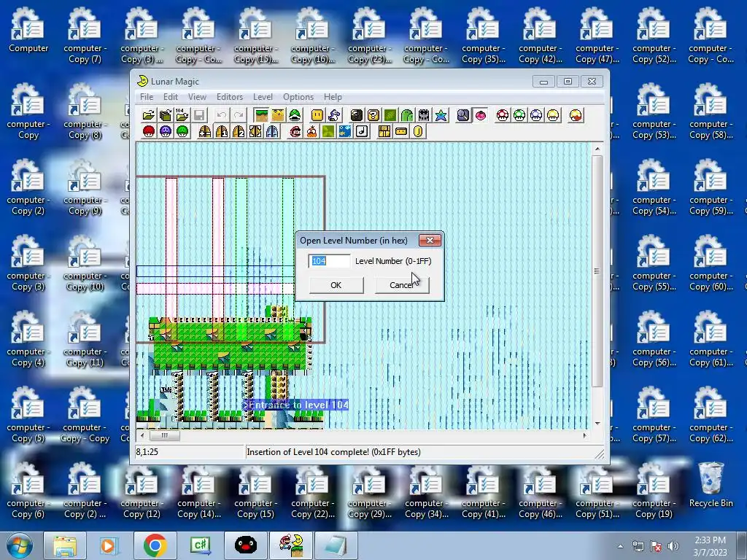Click the penguin icon on the taskbar
Image resolution: width=747 pixels, height=560 pixels.
pyautogui.click(x=246, y=545)
